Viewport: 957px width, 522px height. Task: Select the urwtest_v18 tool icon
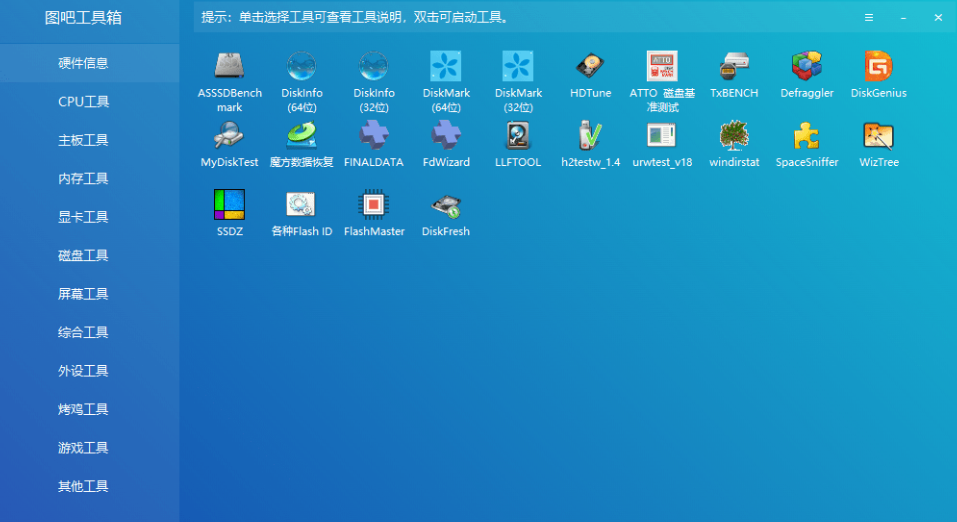point(662,135)
